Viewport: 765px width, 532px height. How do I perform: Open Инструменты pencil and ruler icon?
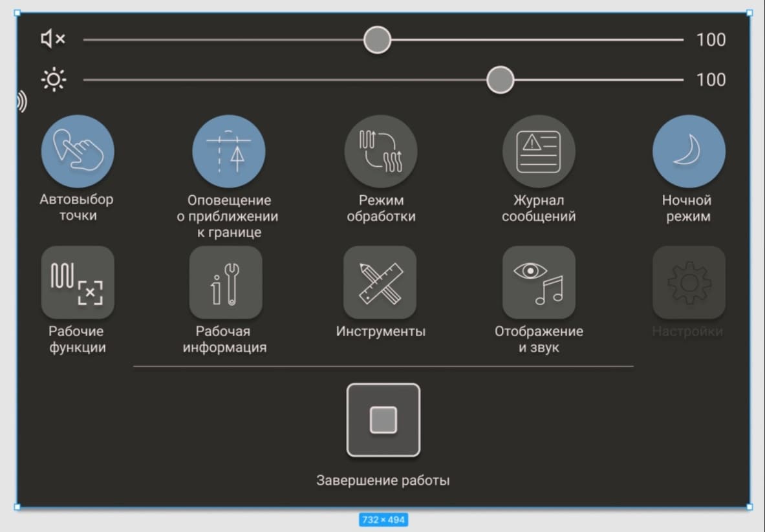(x=380, y=282)
